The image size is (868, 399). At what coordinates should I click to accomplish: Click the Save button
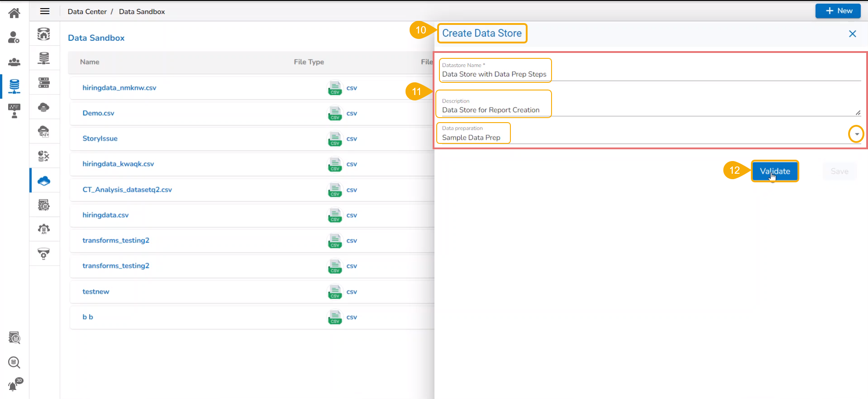(839, 171)
